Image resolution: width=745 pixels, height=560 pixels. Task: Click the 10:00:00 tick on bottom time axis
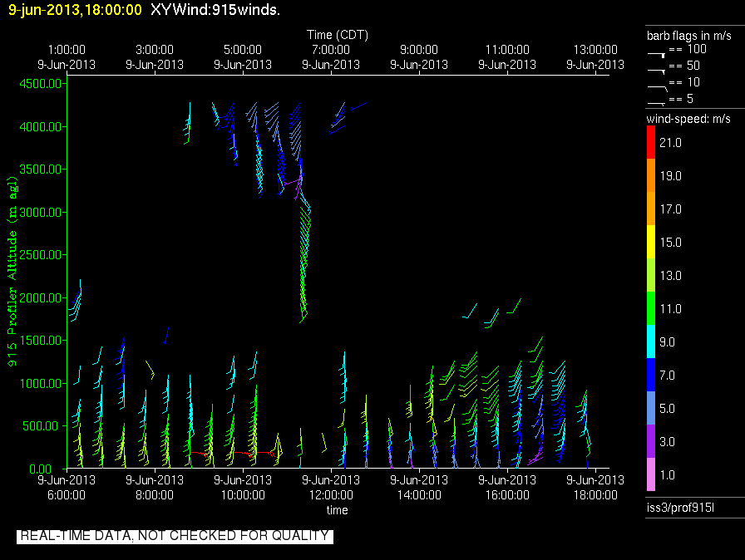[x=243, y=486]
